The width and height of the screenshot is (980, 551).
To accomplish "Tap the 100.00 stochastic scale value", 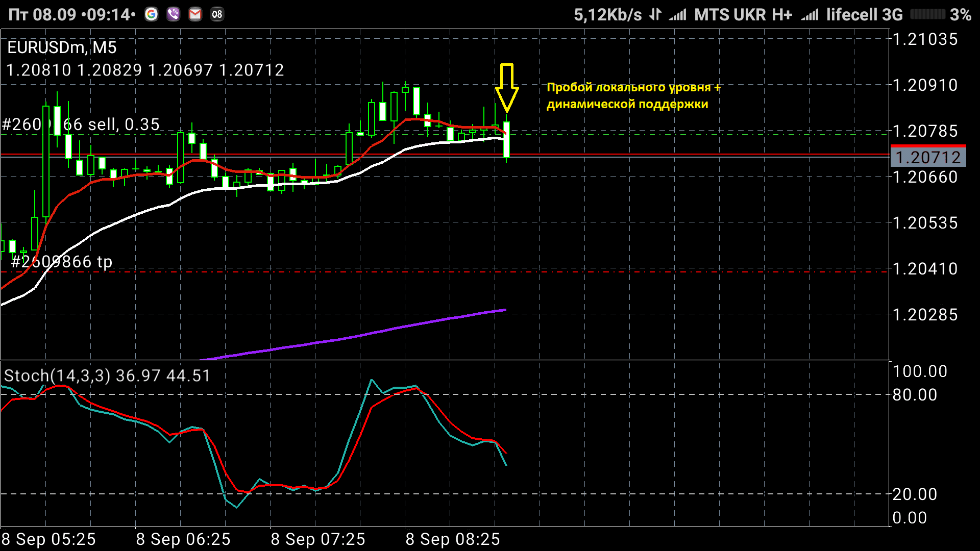I will click(920, 371).
